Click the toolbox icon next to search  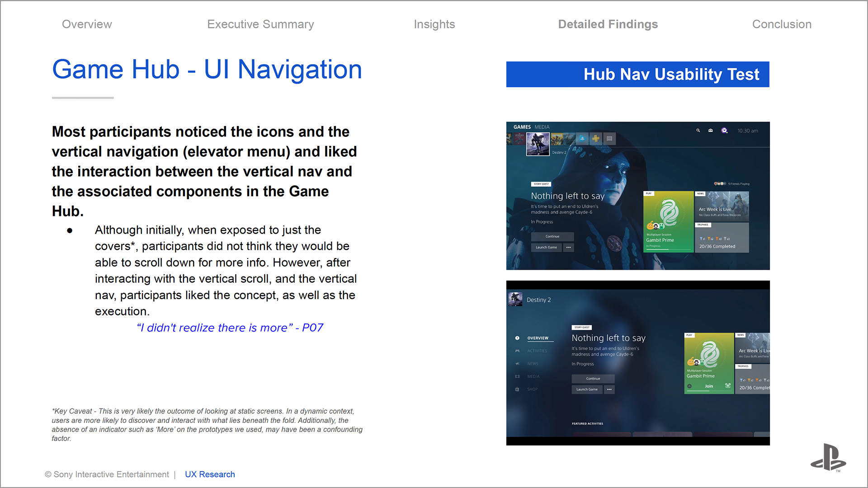click(x=711, y=131)
